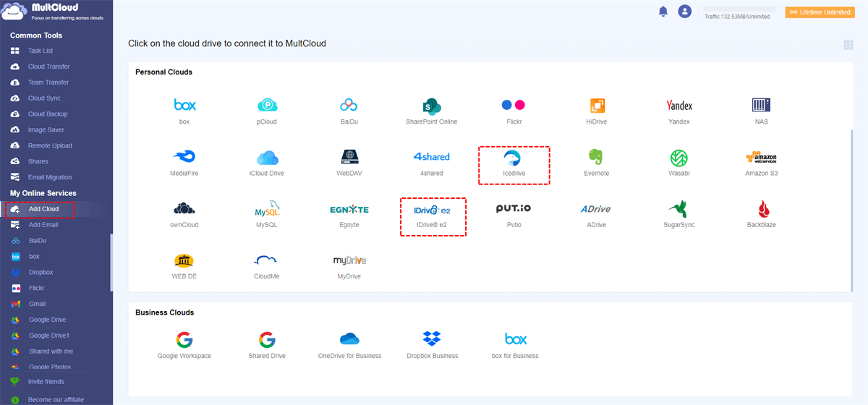Screen dimensions: 868x405
Task: Choose the MediaFire cloud icon
Action: [184, 162]
